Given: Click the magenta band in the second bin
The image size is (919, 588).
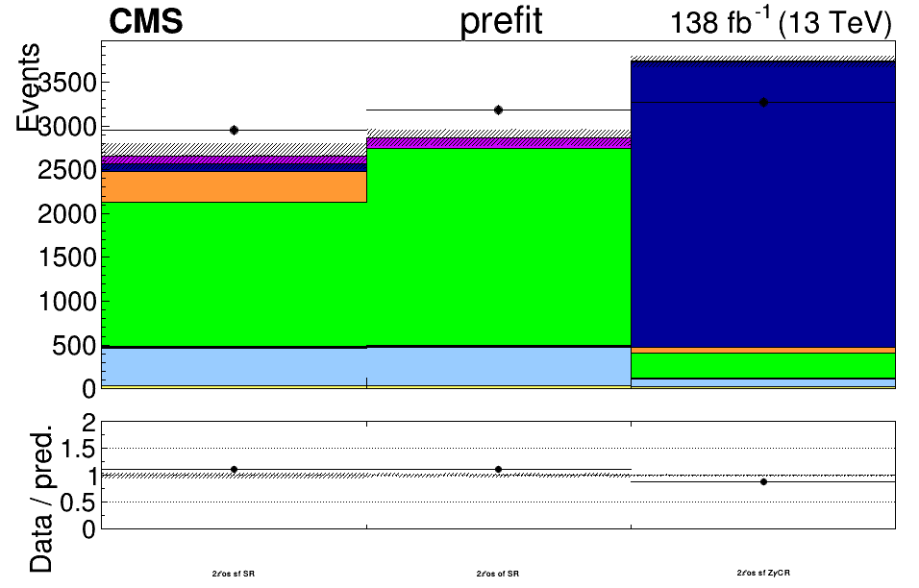Looking at the screenshot, I should (498, 143).
